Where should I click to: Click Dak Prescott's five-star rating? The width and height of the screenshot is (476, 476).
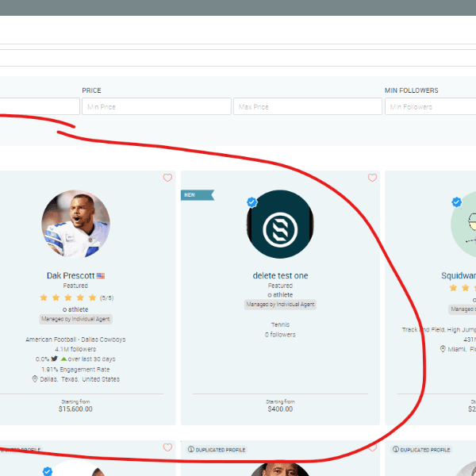pyautogui.click(x=67, y=297)
